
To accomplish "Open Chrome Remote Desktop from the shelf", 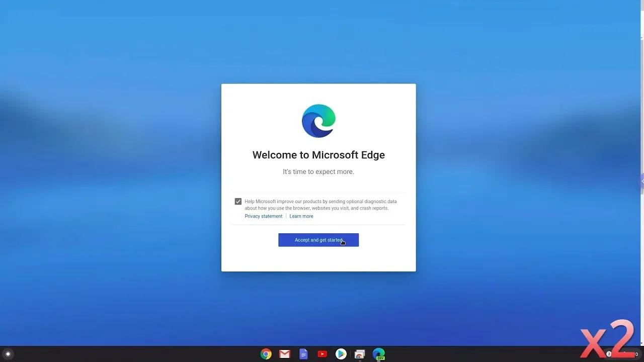I will (359, 354).
